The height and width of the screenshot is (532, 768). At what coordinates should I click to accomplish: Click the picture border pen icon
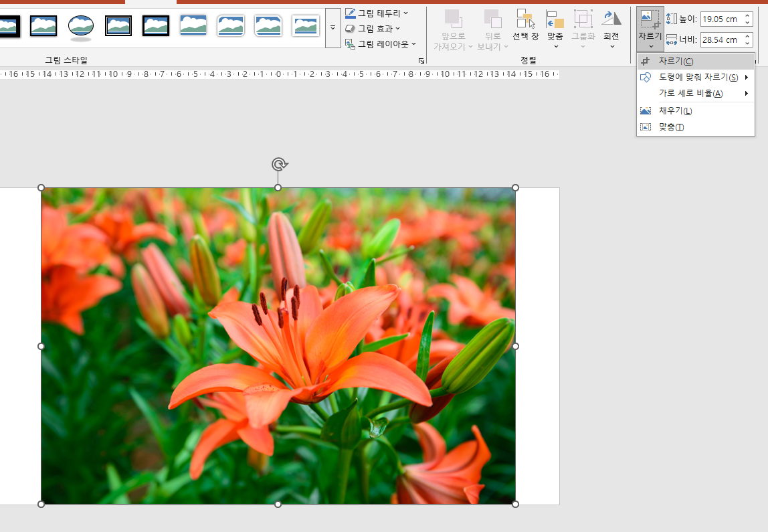[x=350, y=13]
